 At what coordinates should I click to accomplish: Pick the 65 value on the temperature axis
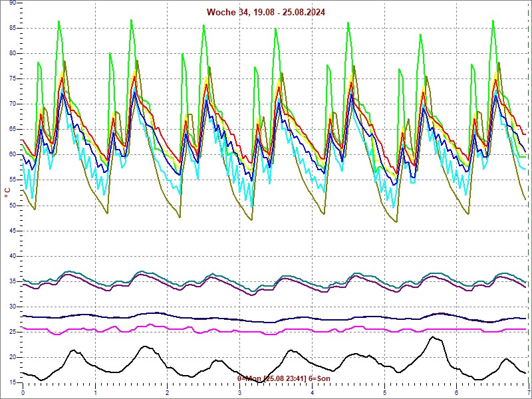12,130
